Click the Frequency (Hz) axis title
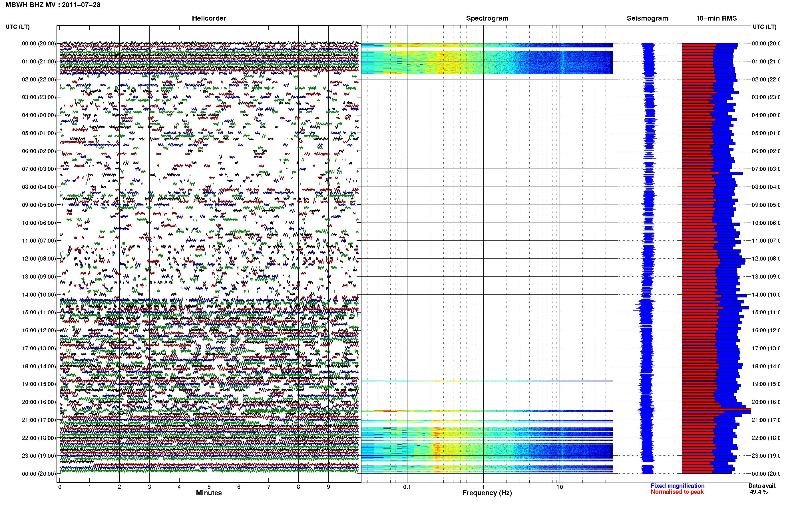812x508 pixels. tap(487, 493)
